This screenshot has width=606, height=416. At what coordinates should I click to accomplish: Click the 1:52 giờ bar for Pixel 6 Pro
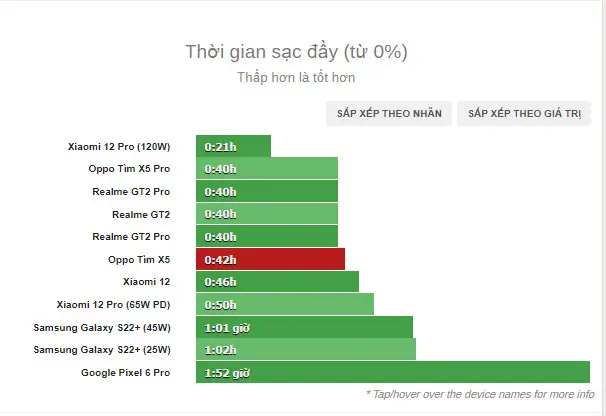[393, 372]
